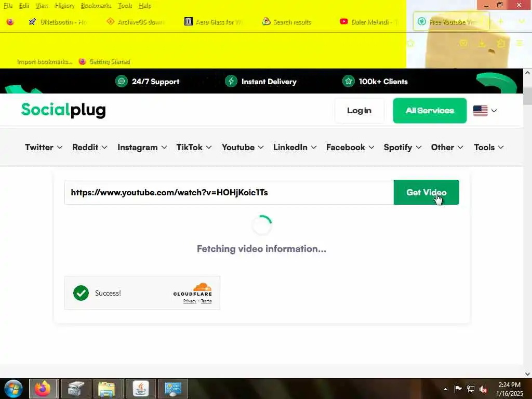Open the Help menu
532x399 pixels.
(x=145, y=6)
